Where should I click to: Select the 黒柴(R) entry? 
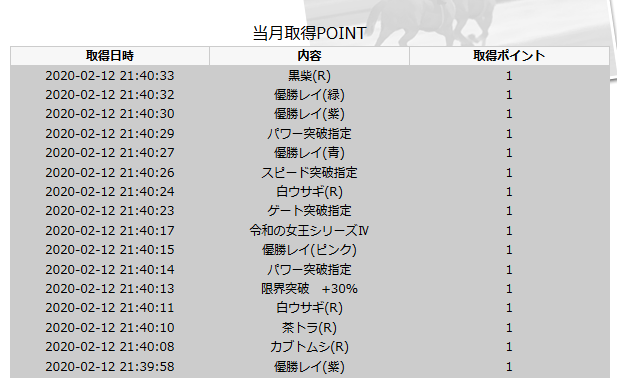click(x=309, y=76)
